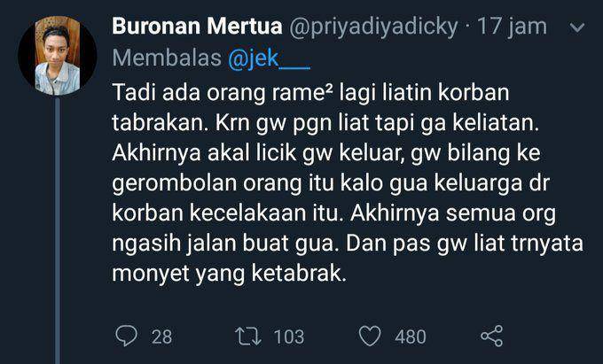
Task: Click the phrase korban kecelakaan itu
Action: 227,213
